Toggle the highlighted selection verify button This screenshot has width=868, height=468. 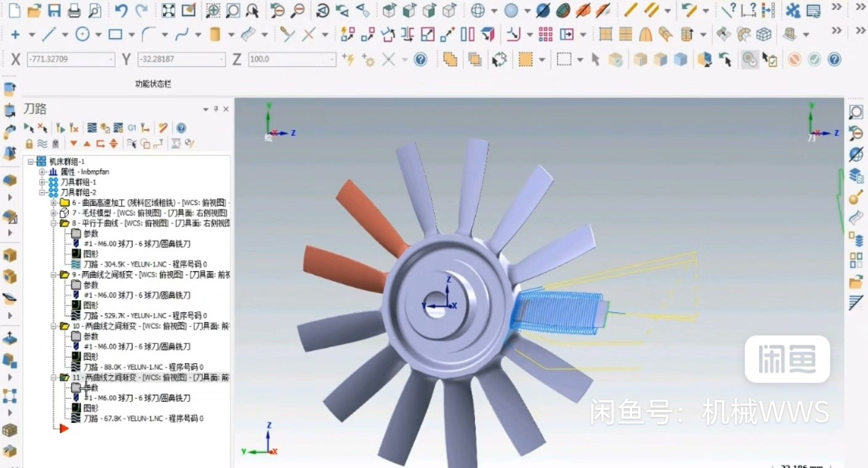pos(749,59)
